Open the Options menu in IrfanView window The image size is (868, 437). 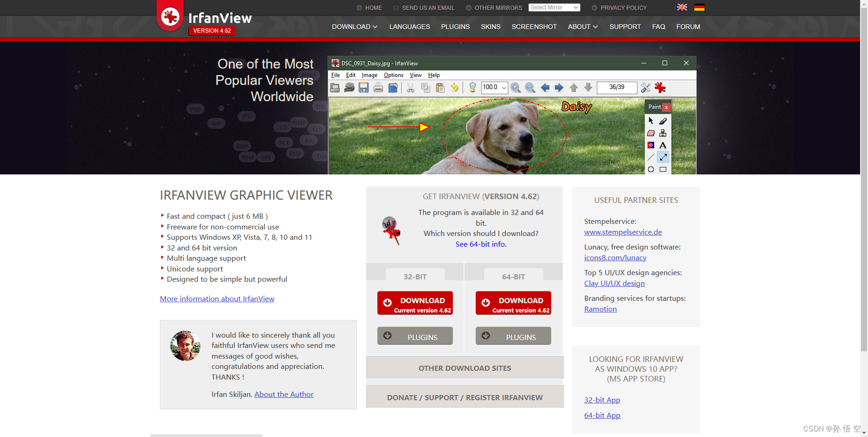point(394,75)
